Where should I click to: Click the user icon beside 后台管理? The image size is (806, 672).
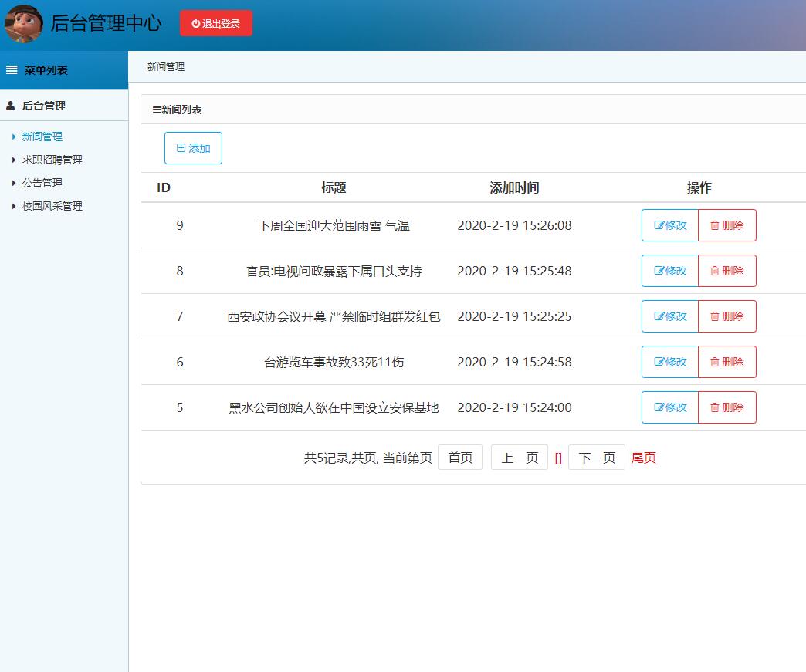click(x=11, y=105)
